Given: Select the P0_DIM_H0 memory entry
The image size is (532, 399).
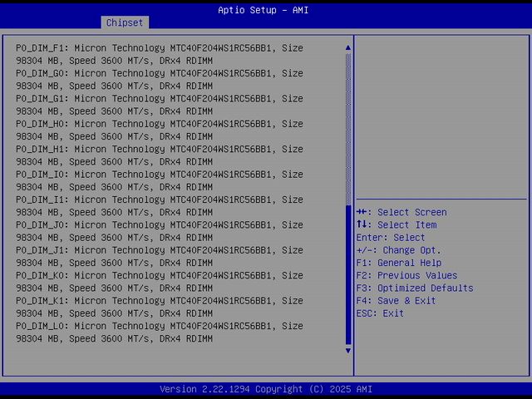Looking at the screenshot, I should (160, 131).
